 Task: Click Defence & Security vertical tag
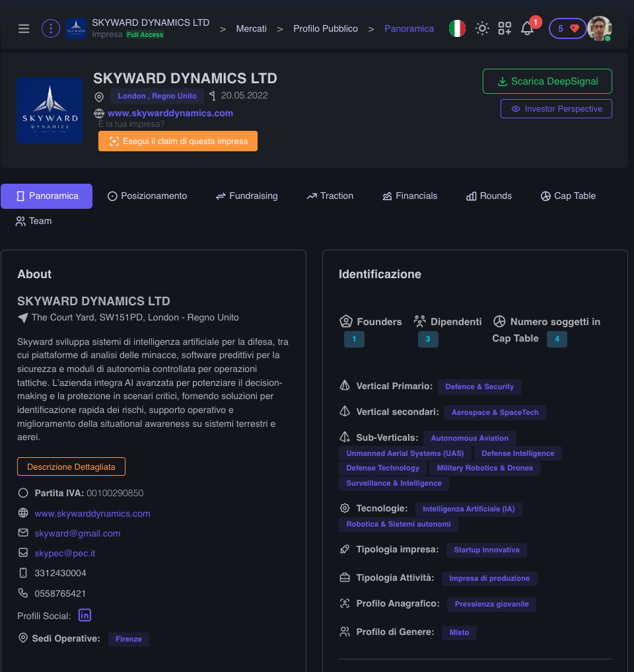pyautogui.click(x=479, y=387)
